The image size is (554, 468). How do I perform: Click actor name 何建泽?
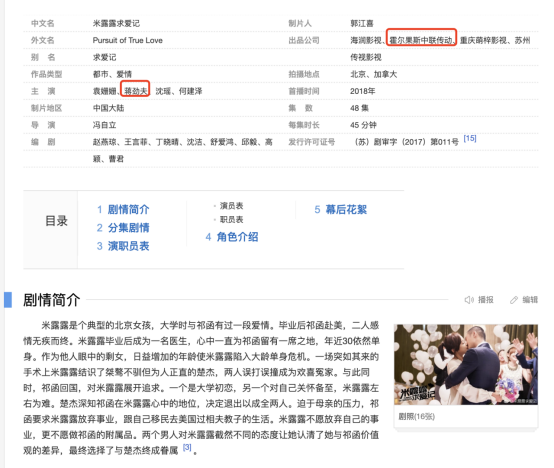pyautogui.click(x=191, y=91)
